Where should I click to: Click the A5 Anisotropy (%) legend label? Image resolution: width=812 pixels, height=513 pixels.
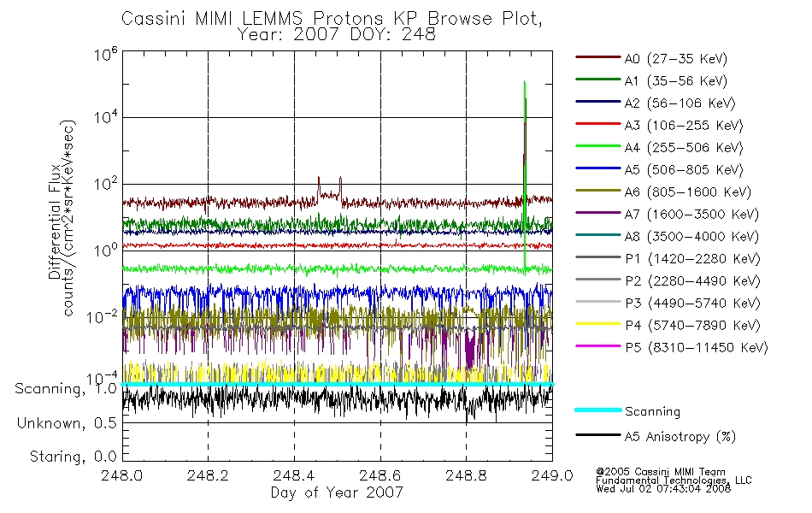[x=680, y=436]
